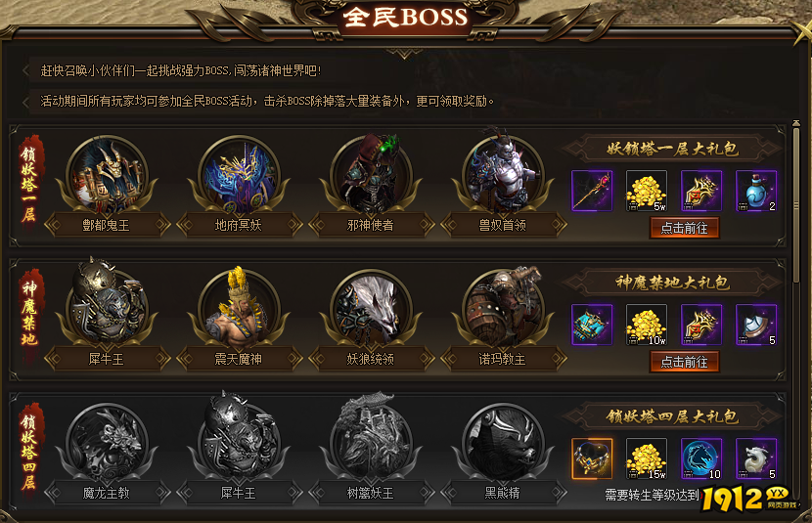Click 点击前往 button for 神魔禁地大礼包
Screen dimensions: 812x523
pyautogui.click(x=685, y=362)
